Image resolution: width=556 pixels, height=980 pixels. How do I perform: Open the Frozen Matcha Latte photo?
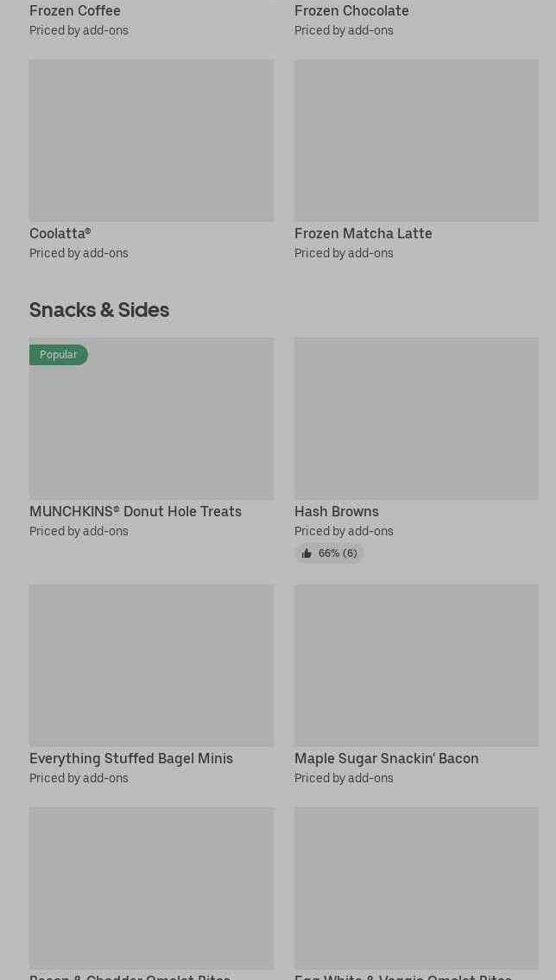(x=416, y=141)
